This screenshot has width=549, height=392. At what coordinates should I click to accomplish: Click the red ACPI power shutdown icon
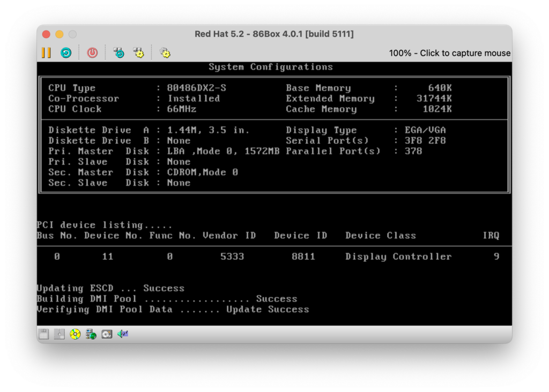(92, 53)
